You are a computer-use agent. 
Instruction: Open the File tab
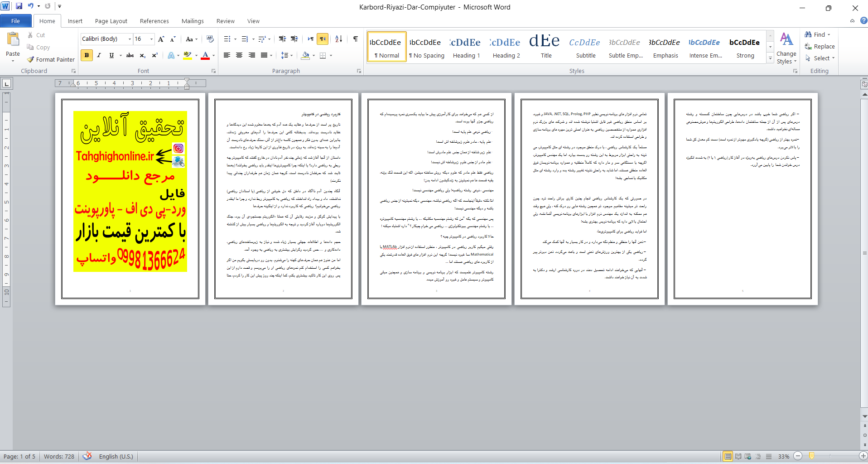pos(16,21)
